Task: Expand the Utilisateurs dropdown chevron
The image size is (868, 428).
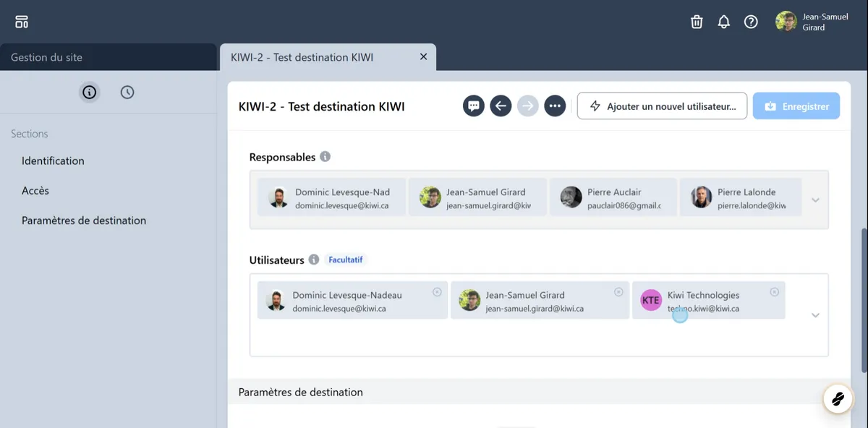Action: click(815, 315)
